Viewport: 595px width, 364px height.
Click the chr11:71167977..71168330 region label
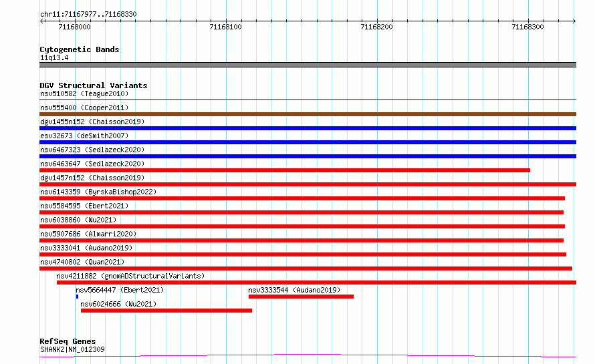coord(88,14)
